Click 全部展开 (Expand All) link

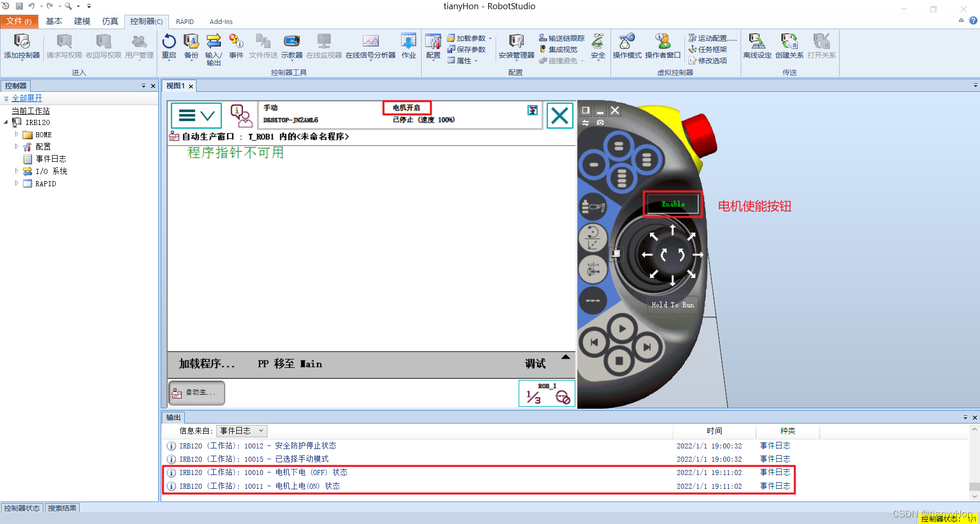[x=27, y=98]
